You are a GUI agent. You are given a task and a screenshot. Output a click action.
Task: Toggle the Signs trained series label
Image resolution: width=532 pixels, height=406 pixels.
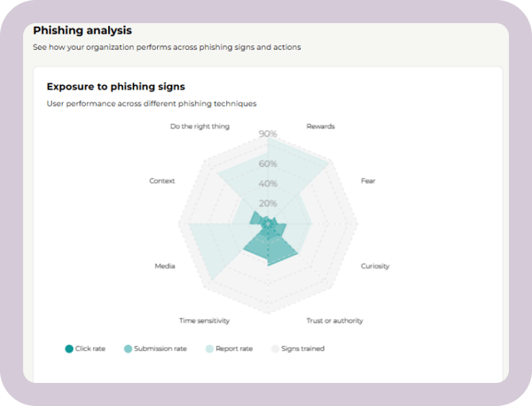[x=304, y=349]
